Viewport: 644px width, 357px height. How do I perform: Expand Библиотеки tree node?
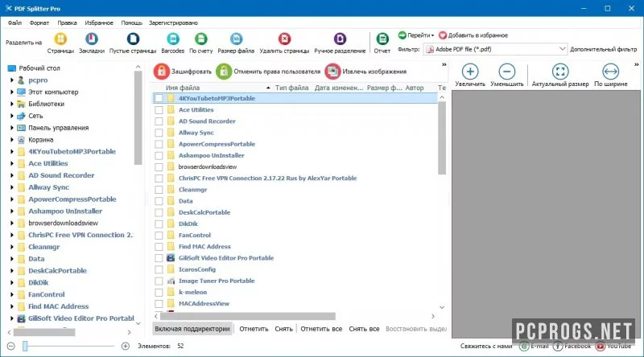[12, 104]
